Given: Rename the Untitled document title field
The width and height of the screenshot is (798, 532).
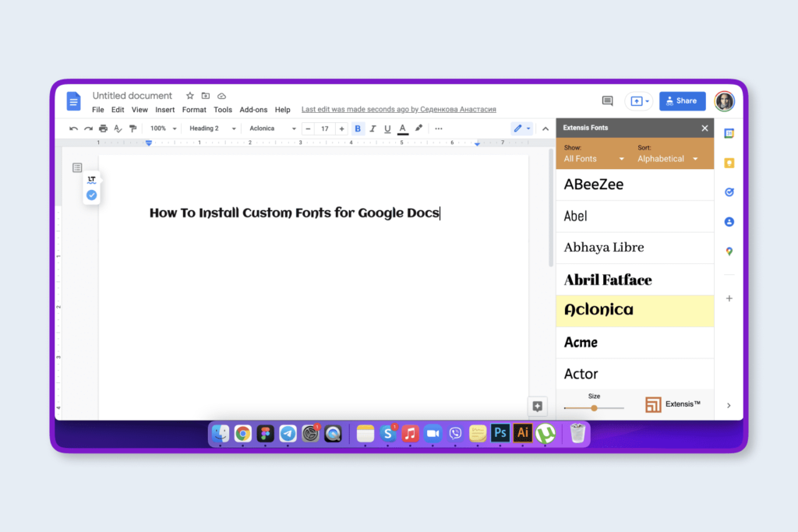Looking at the screenshot, I should tap(132, 95).
